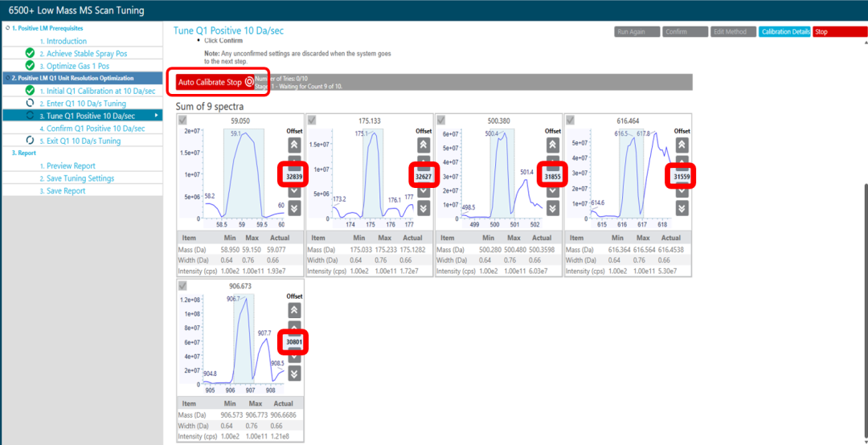
Task: Click double down-arrow offset for 616.464 panel
Action: (682, 208)
